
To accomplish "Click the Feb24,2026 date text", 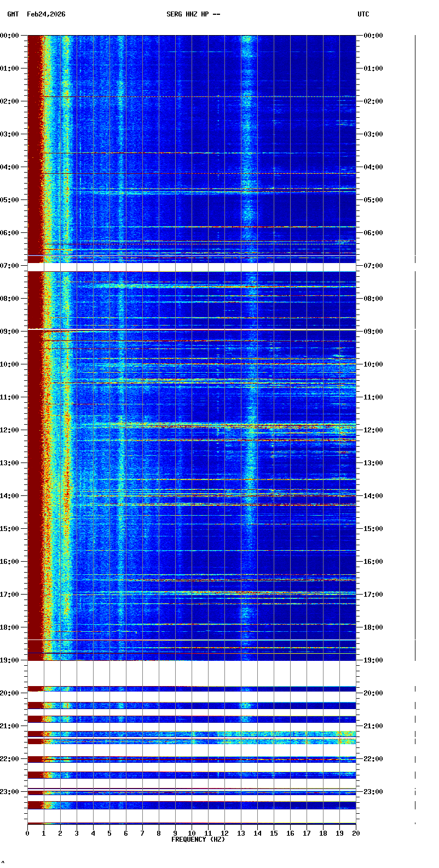I will point(46,14).
